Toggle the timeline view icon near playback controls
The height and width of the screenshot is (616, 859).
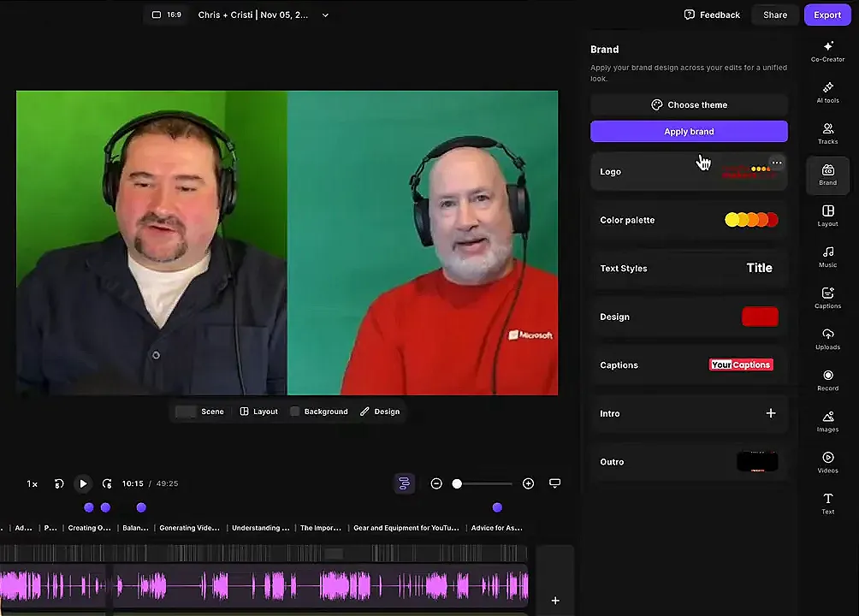click(x=404, y=483)
